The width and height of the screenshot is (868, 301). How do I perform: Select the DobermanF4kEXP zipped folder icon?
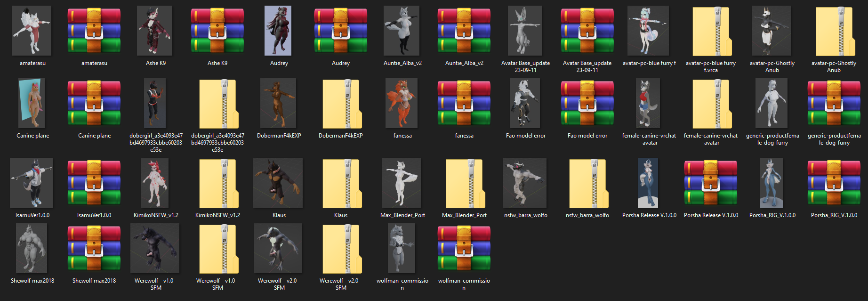343,104
